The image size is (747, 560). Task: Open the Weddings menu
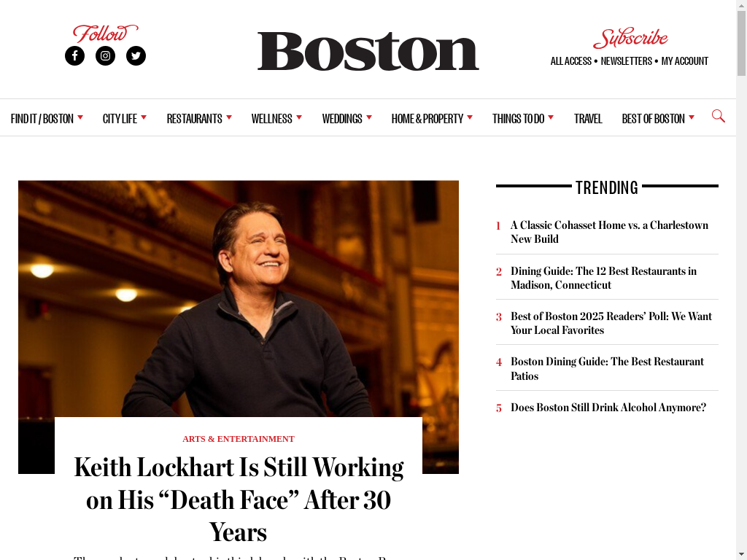[x=342, y=119]
